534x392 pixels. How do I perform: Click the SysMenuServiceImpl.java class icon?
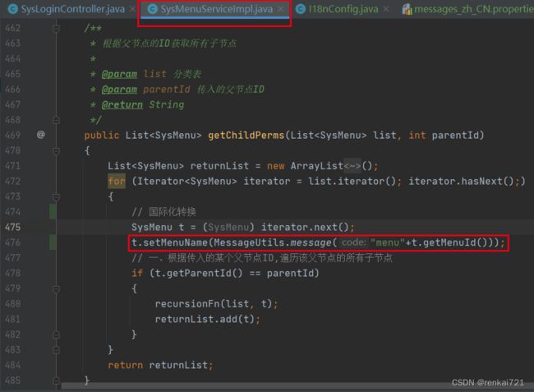(153, 9)
